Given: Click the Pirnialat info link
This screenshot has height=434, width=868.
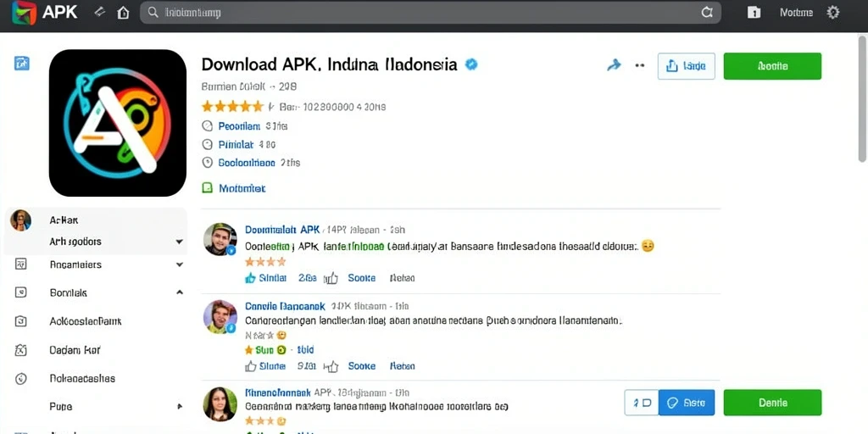Looking at the screenshot, I should [x=236, y=144].
